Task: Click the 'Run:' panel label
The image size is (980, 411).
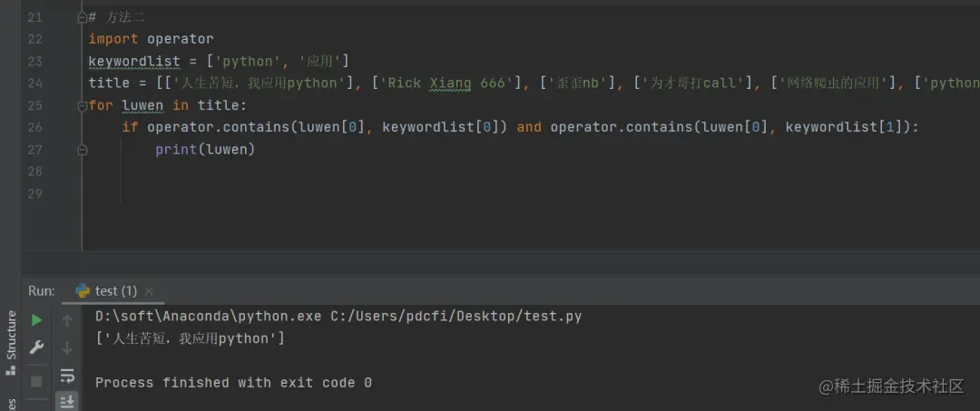Action: pyautogui.click(x=42, y=291)
